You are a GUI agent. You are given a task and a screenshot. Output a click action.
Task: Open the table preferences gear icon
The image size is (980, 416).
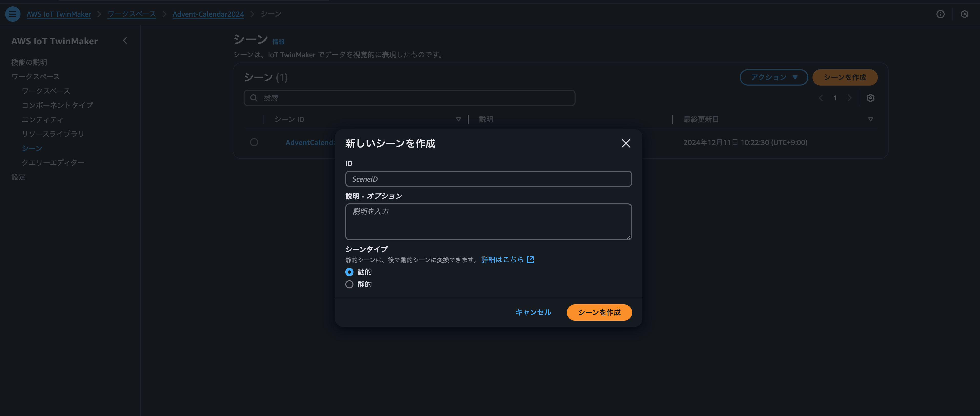871,98
